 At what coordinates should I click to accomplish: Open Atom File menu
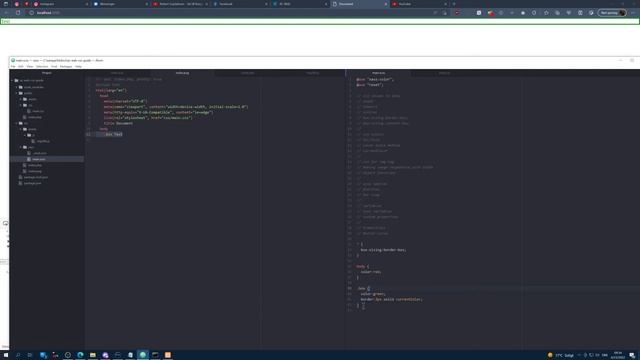tap(13, 66)
